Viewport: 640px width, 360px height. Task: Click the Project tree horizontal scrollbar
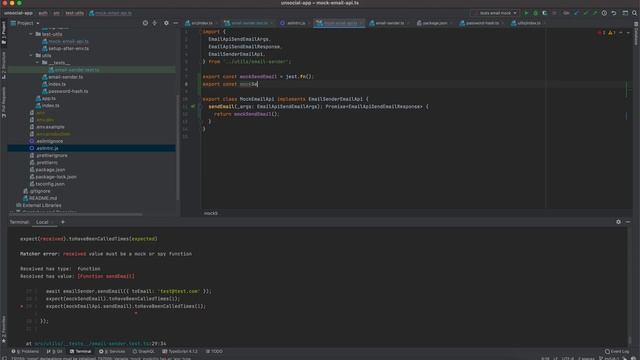[76, 213]
